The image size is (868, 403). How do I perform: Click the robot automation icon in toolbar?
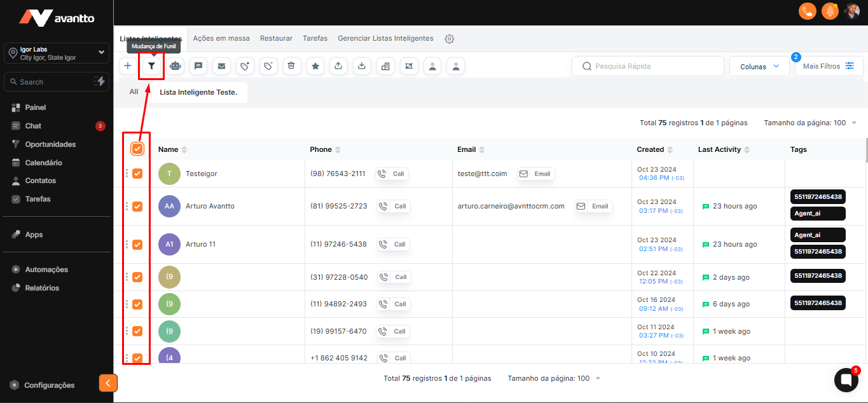pyautogui.click(x=175, y=66)
